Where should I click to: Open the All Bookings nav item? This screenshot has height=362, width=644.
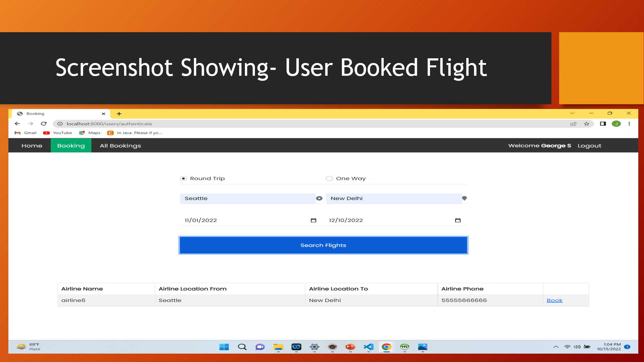tap(120, 146)
